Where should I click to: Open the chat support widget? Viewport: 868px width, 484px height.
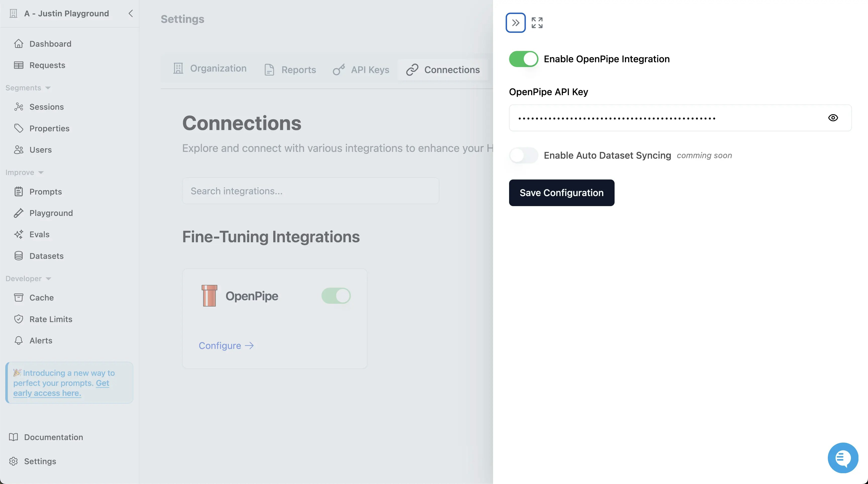pyautogui.click(x=843, y=458)
